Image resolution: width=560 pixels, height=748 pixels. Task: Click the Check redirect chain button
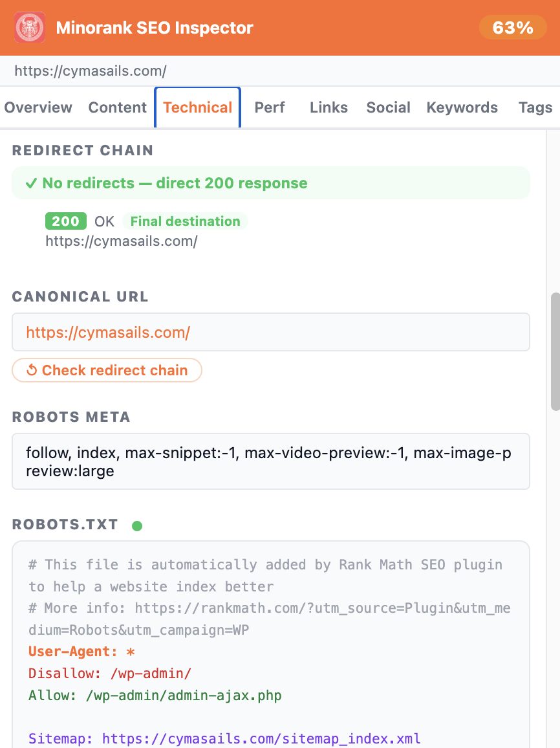[x=107, y=370]
